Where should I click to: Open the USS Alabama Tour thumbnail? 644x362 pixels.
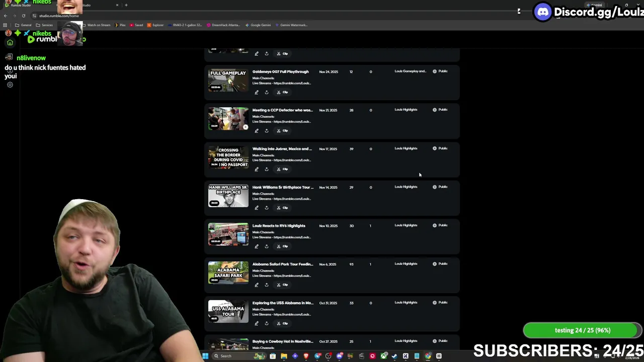[x=228, y=311]
